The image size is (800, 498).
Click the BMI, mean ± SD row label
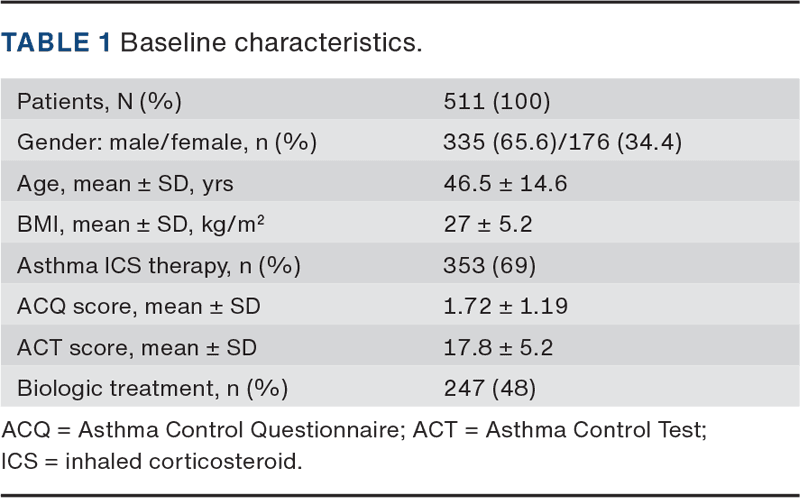coord(141,223)
